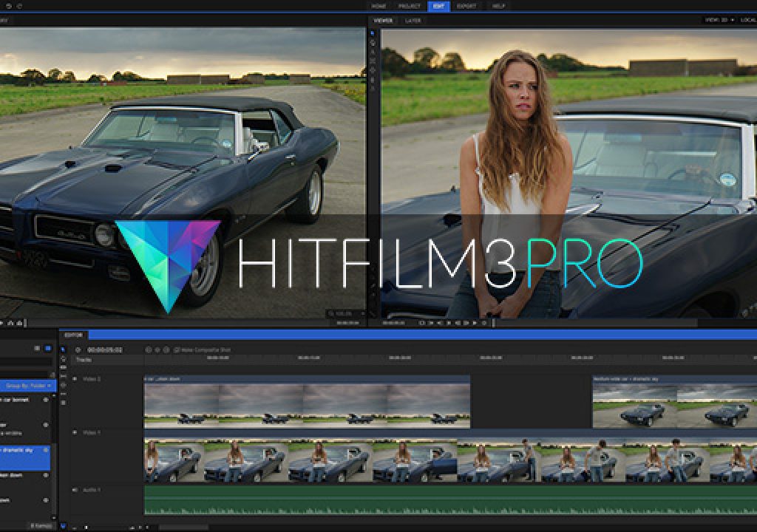Select the Orbit tool in Viewer toolbar
The image size is (757, 532).
373,89
